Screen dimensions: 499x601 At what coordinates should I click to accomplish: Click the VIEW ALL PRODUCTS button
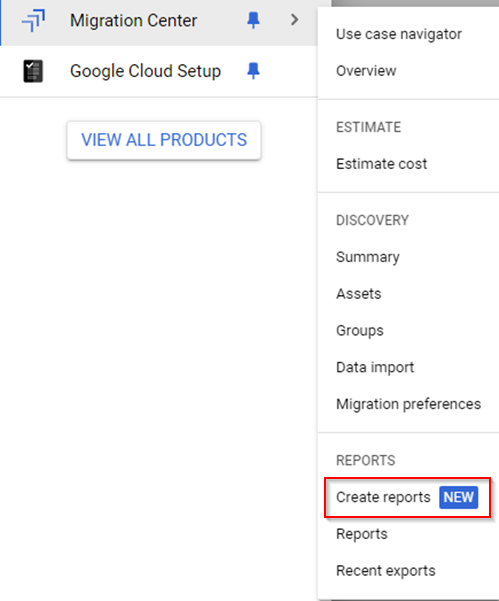point(164,140)
